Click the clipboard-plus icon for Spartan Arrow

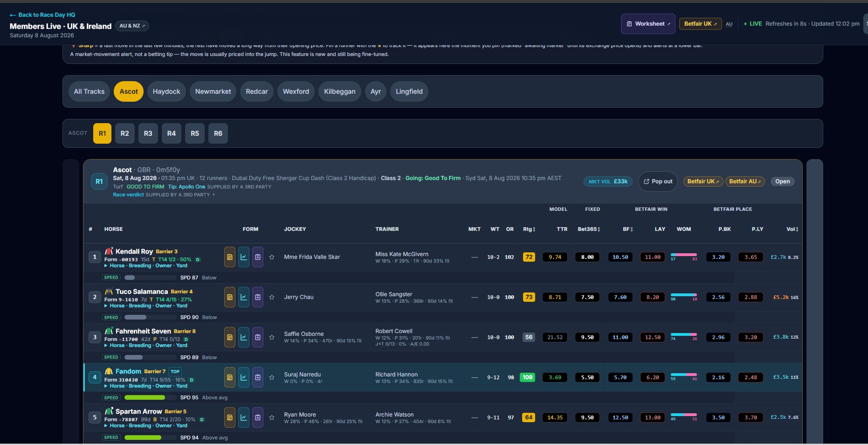257,417
